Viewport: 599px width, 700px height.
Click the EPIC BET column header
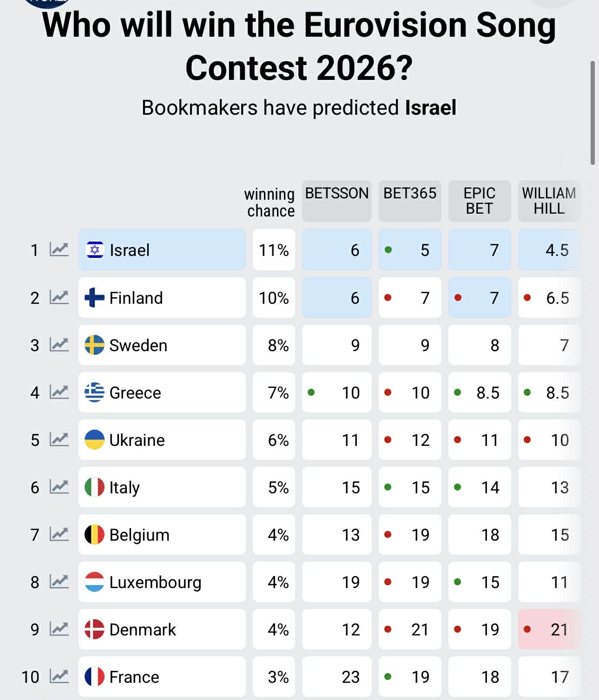click(480, 201)
